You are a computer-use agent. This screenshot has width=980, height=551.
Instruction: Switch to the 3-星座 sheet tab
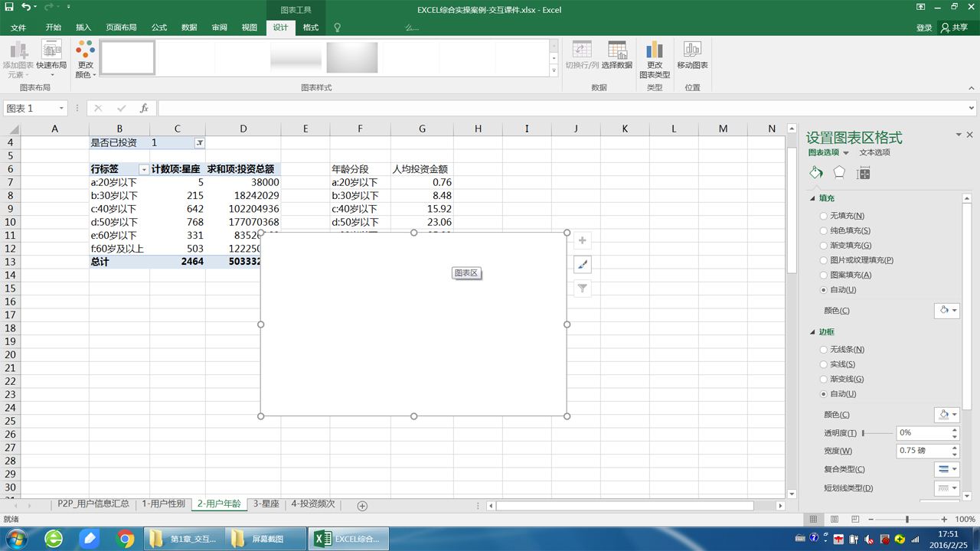(266, 504)
